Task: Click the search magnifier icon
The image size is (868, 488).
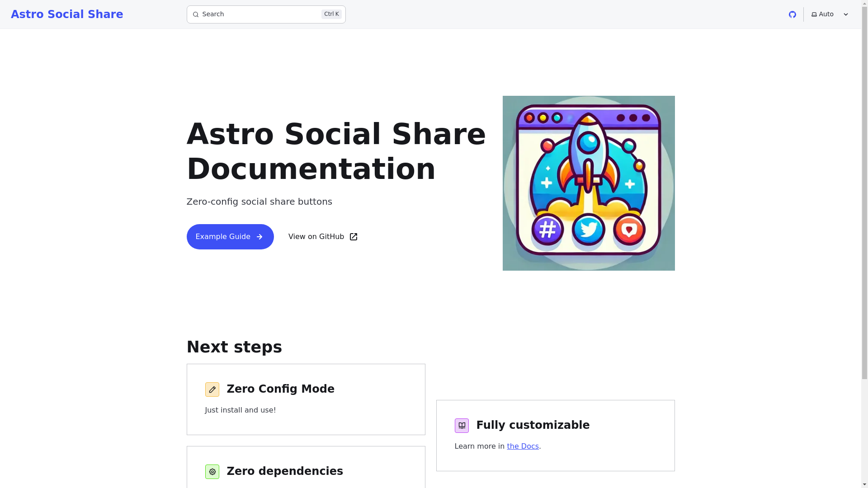Action: [196, 14]
